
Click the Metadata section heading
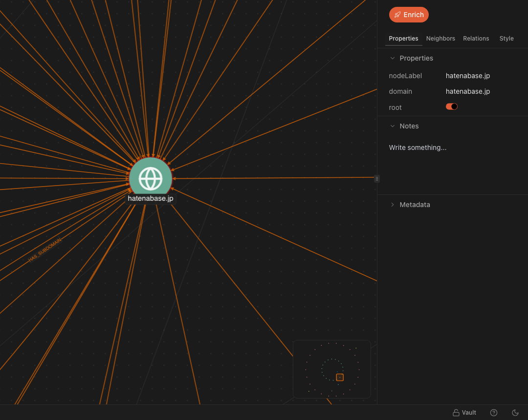(415, 205)
